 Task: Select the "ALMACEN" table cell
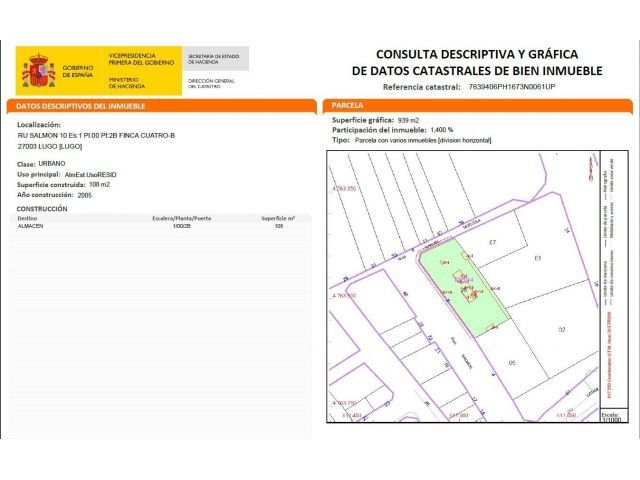click(30, 226)
